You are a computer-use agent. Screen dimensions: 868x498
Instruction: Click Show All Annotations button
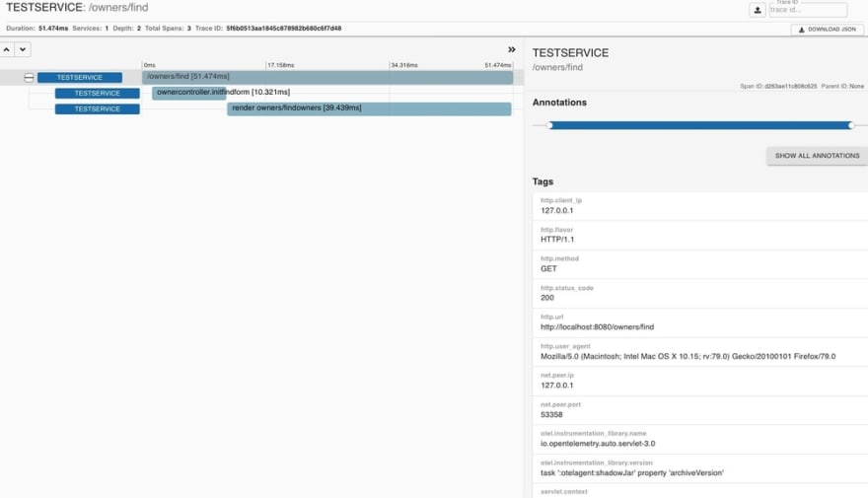(817, 156)
